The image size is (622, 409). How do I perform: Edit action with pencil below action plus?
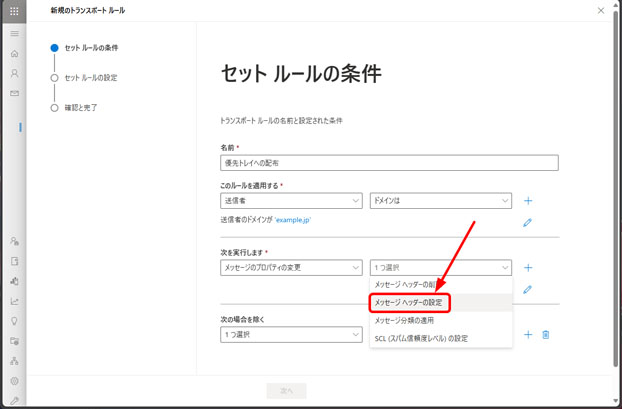(528, 290)
